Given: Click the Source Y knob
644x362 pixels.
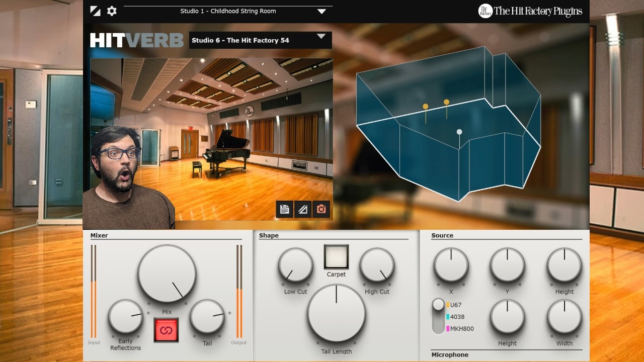Looking at the screenshot, I should click(508, 265).
